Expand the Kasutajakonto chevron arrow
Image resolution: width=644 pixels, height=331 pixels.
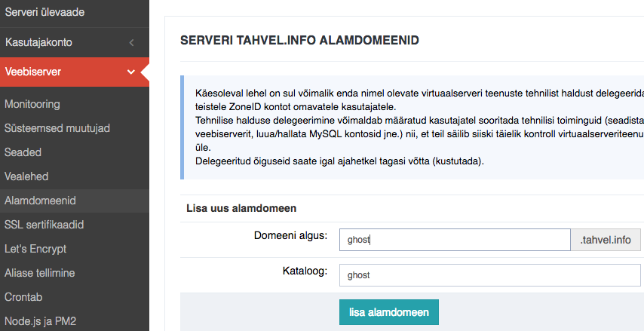pos(131,42)
